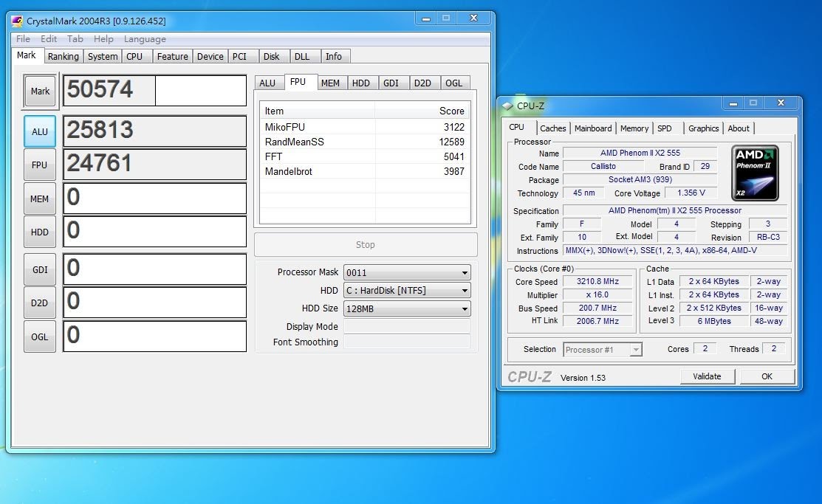The width and height of the screenshot is (822, 504).
Task: Run the ALU benchmark button
Action: click(40, 131)
